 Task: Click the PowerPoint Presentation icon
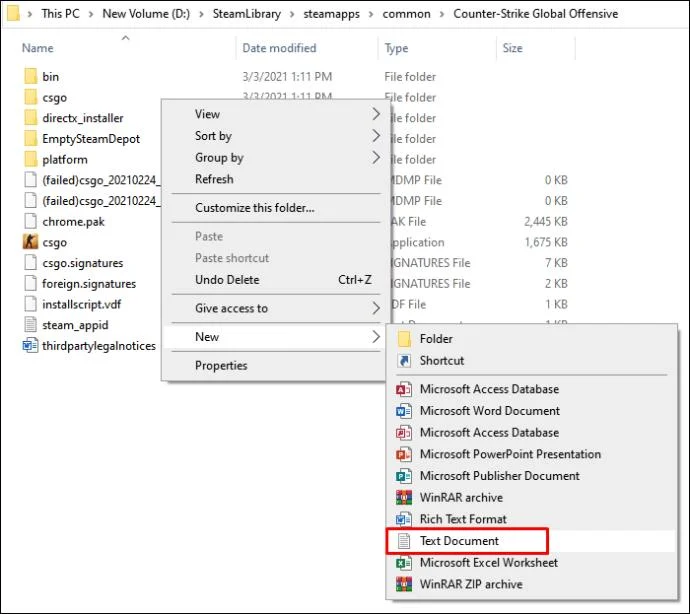pyautogui.click(x=404, y=454)
